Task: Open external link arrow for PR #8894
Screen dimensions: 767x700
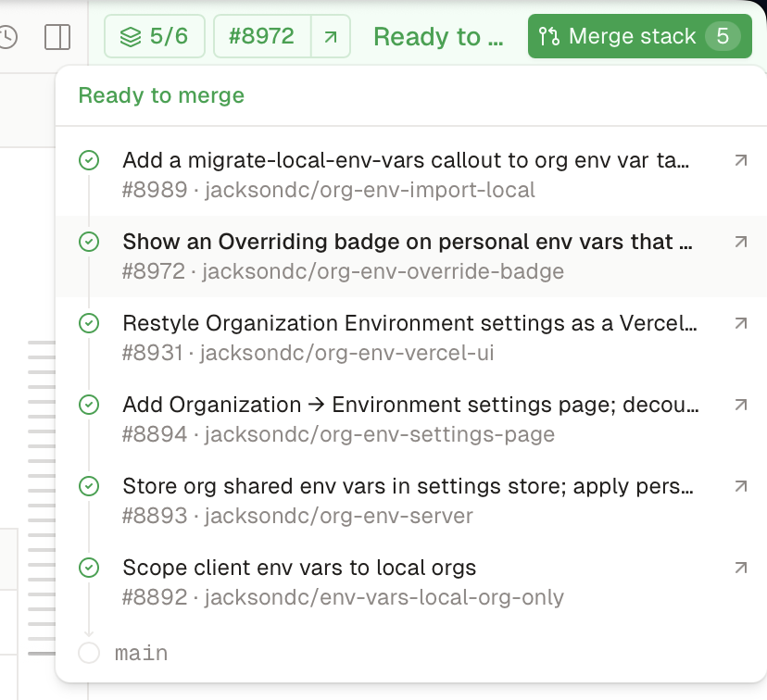Action: click(740, 405)
